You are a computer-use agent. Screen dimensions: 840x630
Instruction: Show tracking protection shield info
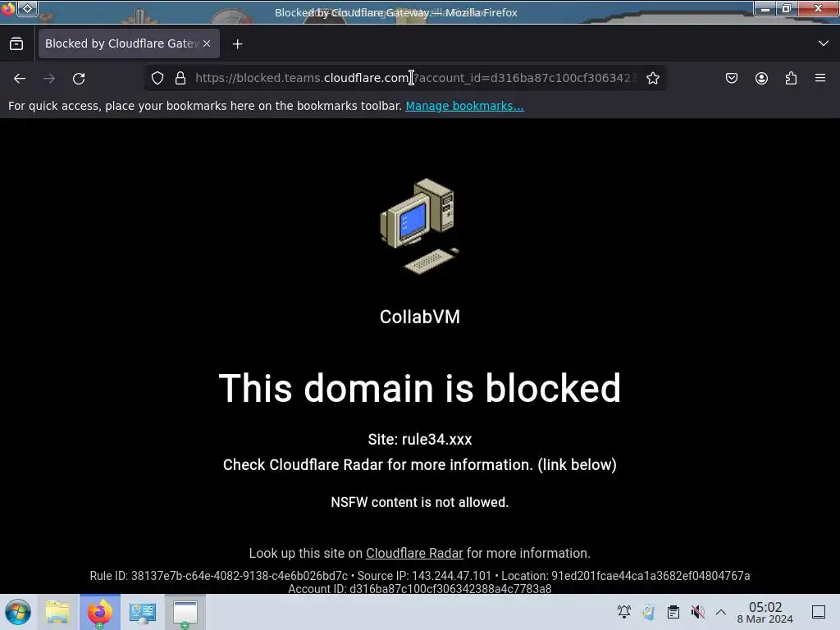coord(157,78)
